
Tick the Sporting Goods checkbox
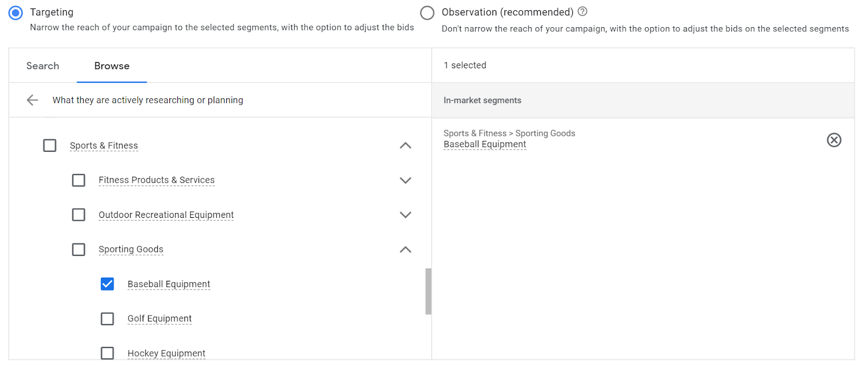(79, 249)
